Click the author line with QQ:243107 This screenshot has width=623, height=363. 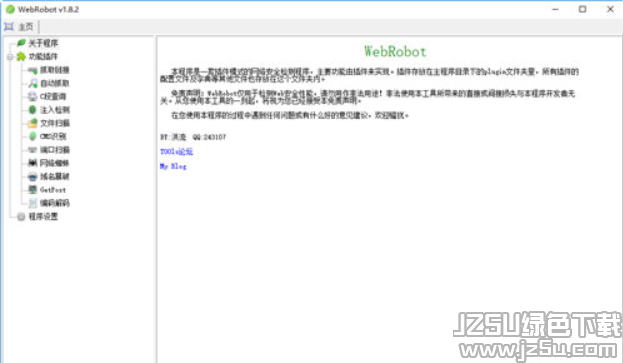[x=193, y=137]
